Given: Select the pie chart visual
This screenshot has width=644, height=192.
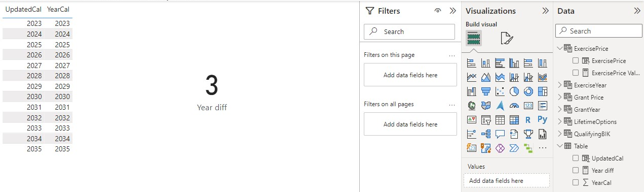Looking at the screenshot, I should (514, 92).
